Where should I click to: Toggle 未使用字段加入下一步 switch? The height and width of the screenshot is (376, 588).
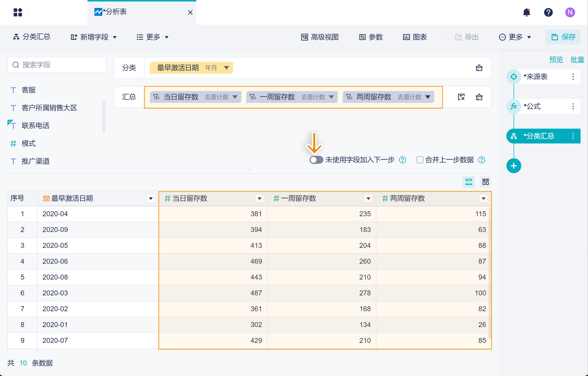point(316,160)
